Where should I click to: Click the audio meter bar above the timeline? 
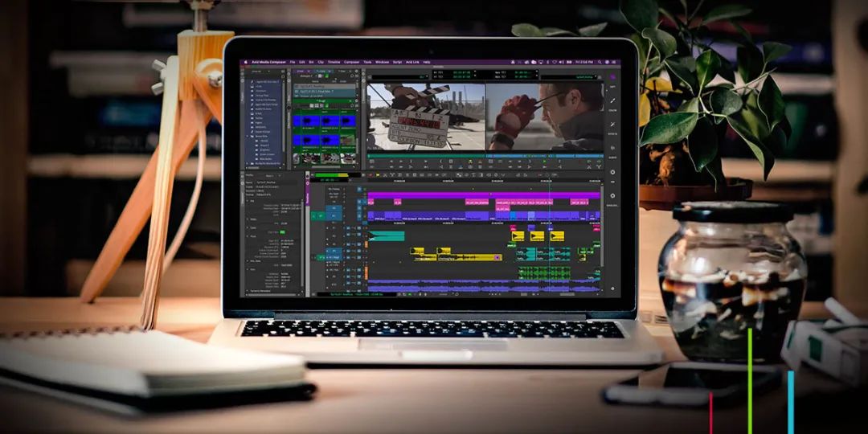coord(330,174)
